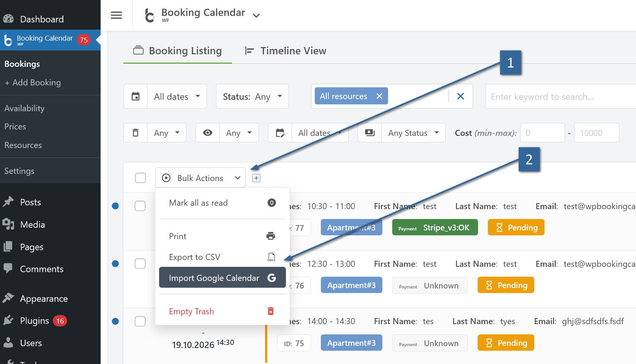Click the trash filter icon
The height and width of the screenshot is (364, 636).
136,133
